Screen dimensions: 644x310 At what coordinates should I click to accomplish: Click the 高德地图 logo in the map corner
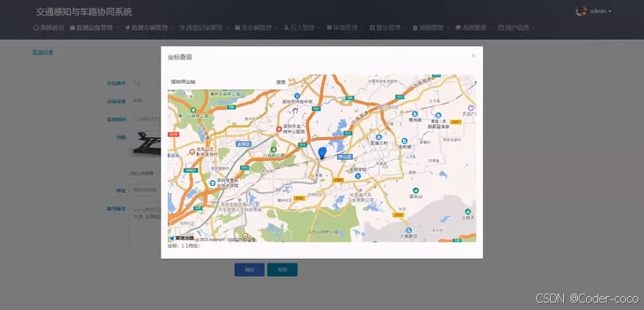181,238
